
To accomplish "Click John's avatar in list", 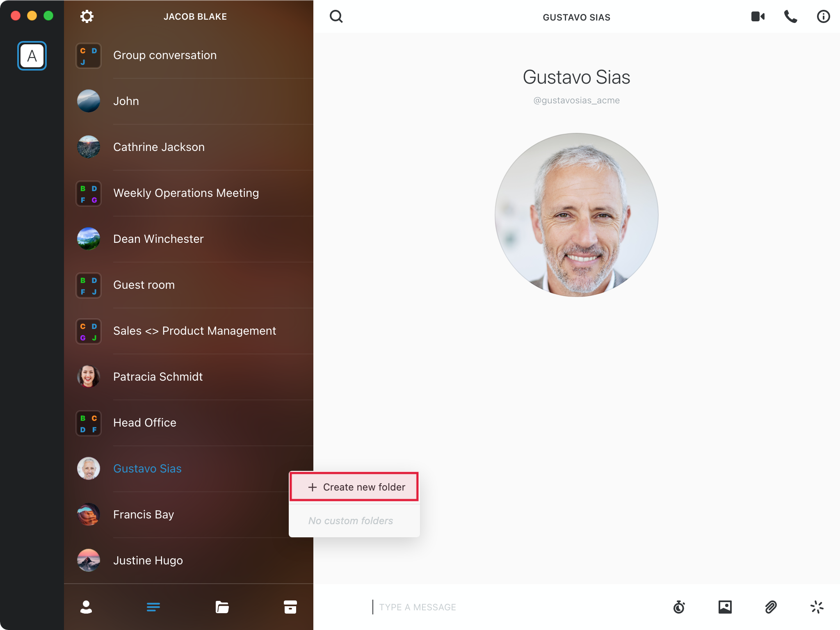I will 89,101.
